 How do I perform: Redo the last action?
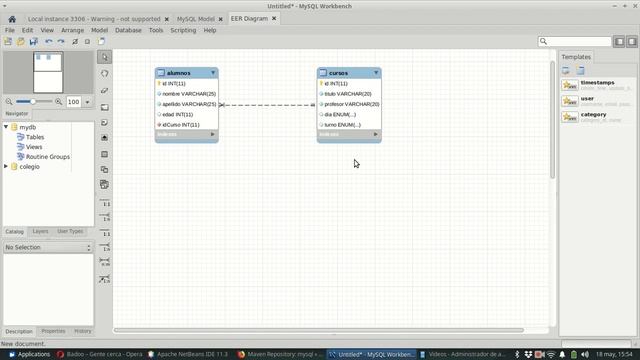(61, 41)
